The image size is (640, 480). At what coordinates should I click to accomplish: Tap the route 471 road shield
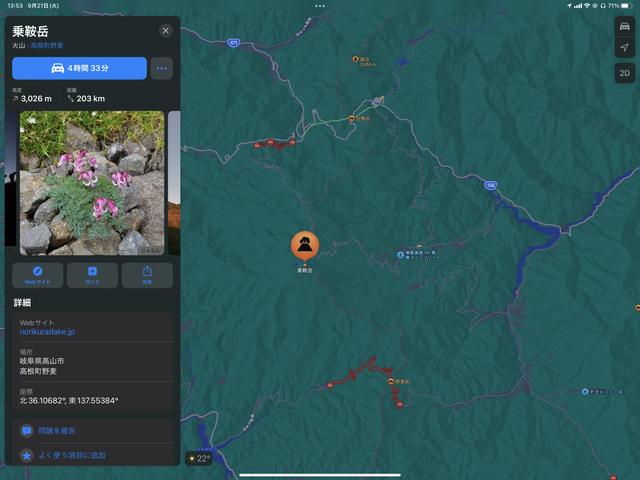[233, 42]
